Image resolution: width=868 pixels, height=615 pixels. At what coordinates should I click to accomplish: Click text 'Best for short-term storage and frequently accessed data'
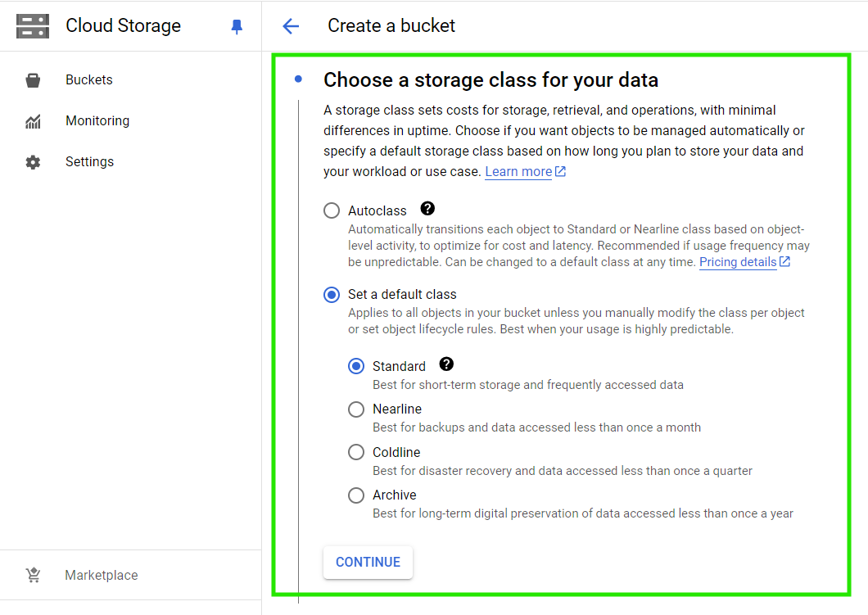coord(528,385)
